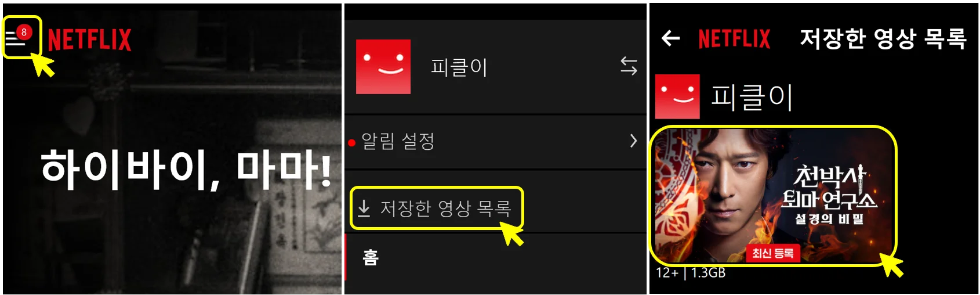The image size is (980, 295).
Task: Click the Netflix logo next to the back arrow
Action: click(x=734, y=39)
